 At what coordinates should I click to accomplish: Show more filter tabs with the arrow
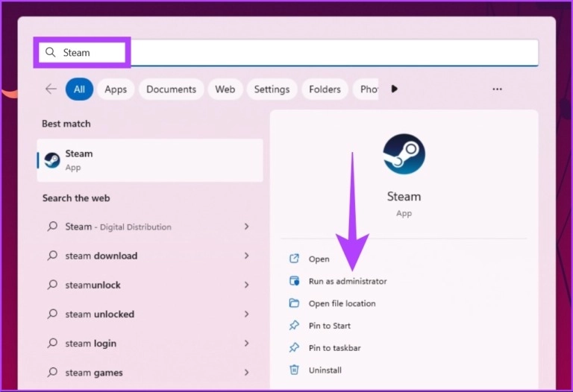(394, 89)
